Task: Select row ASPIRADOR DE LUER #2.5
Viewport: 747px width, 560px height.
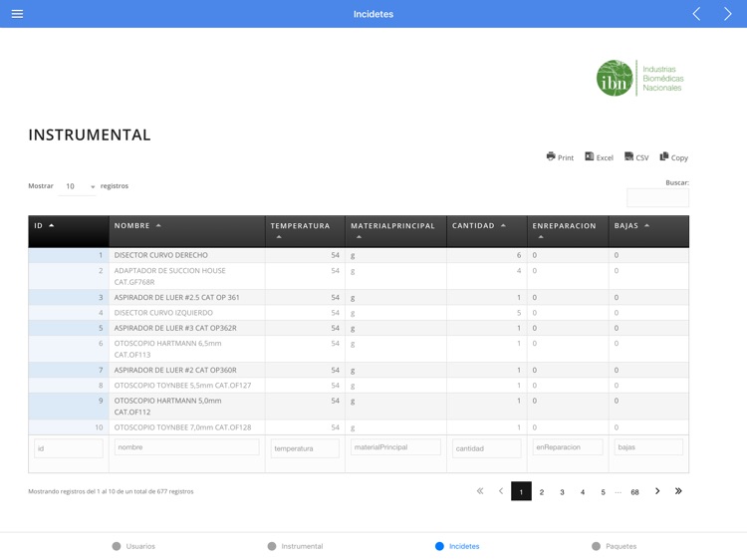Action: point(359,297)
